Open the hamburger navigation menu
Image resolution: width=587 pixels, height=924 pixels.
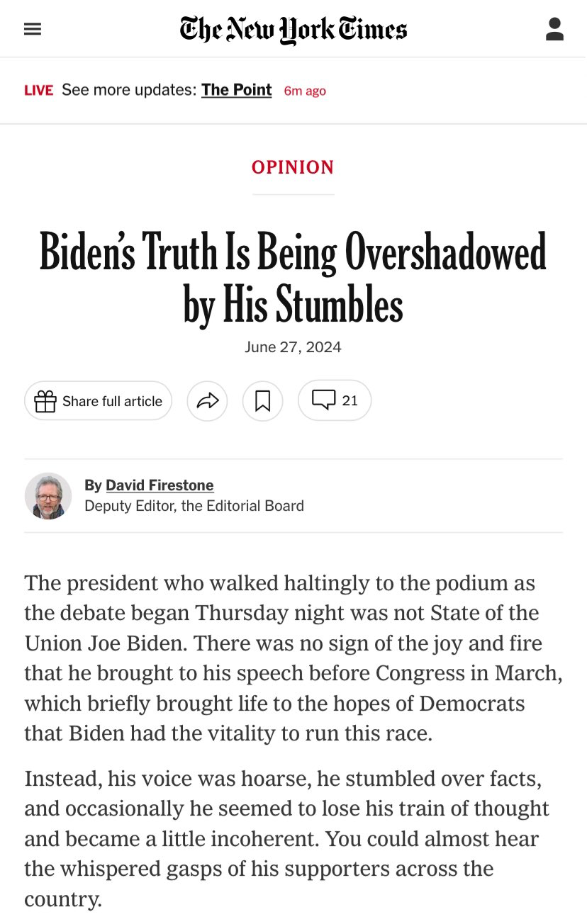click(x=33, y=29)
